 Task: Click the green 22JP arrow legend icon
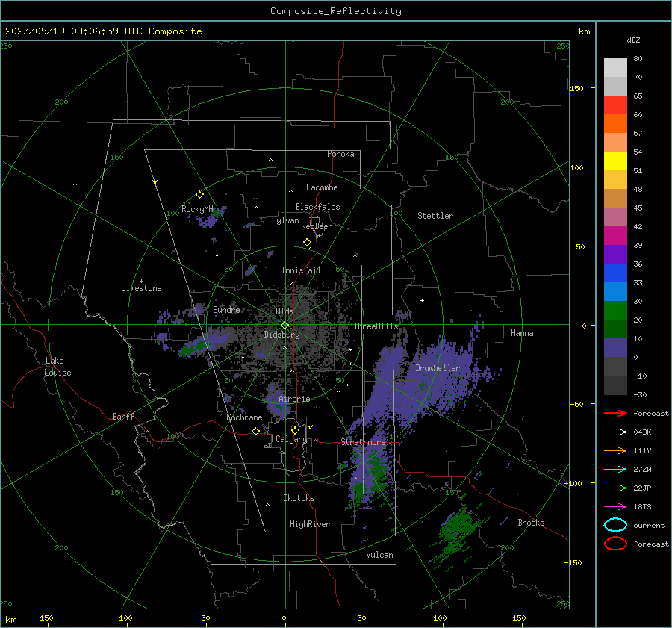(615, 488)
